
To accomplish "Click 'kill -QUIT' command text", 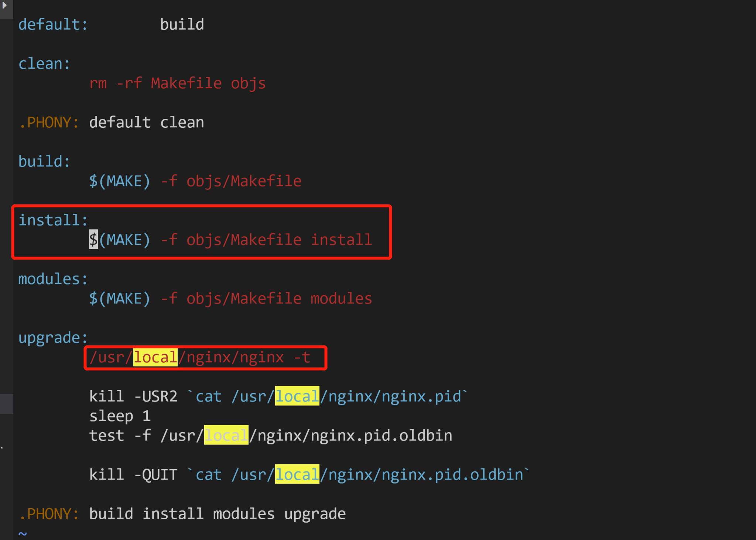I will (133, 475).
